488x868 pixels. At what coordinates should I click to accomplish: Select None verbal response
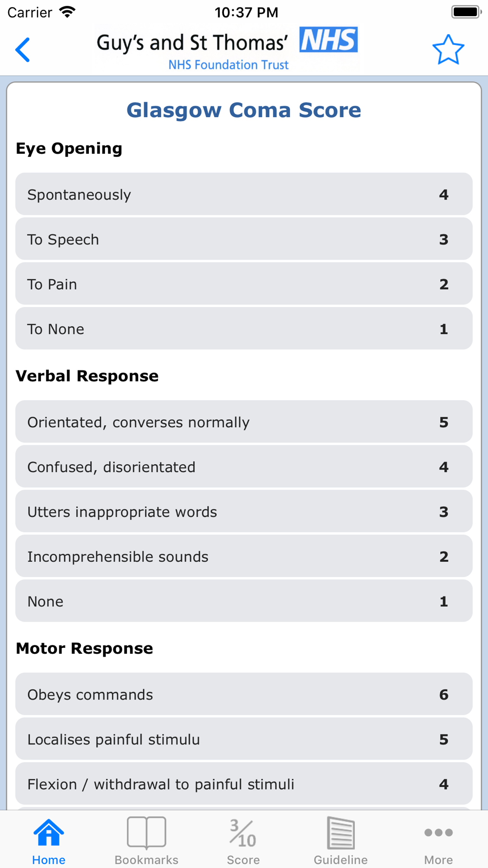(x=244, y=601)
